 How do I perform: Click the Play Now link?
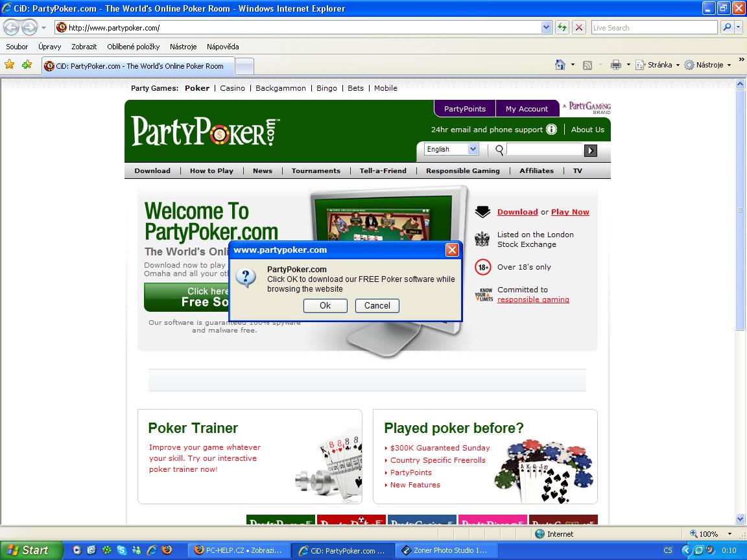pos(570,212)
